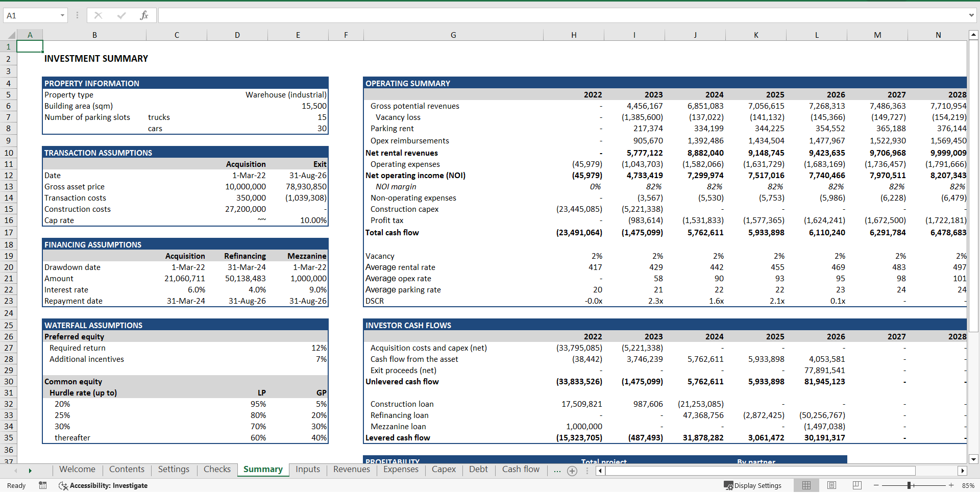Click the horizontal scrollbar right arrow
Screen dimensions: 980x493
coord(963,471)
